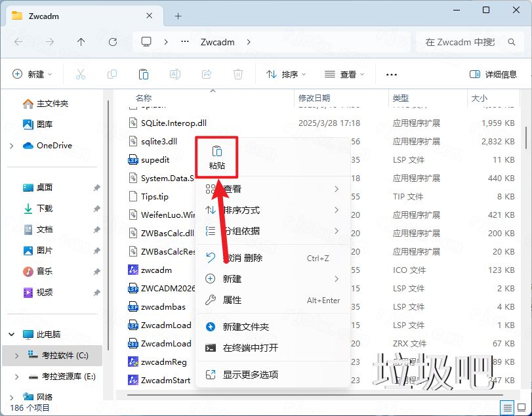
Task: Expand the 排序 sort dropdown
Action: click(x=285, y=74)
